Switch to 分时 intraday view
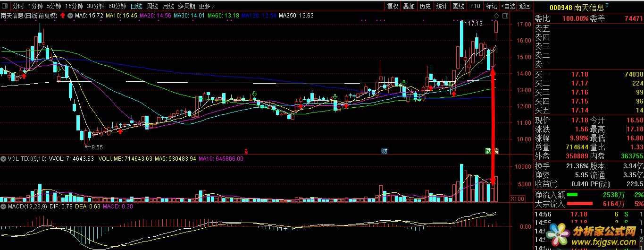 point(18,6)
